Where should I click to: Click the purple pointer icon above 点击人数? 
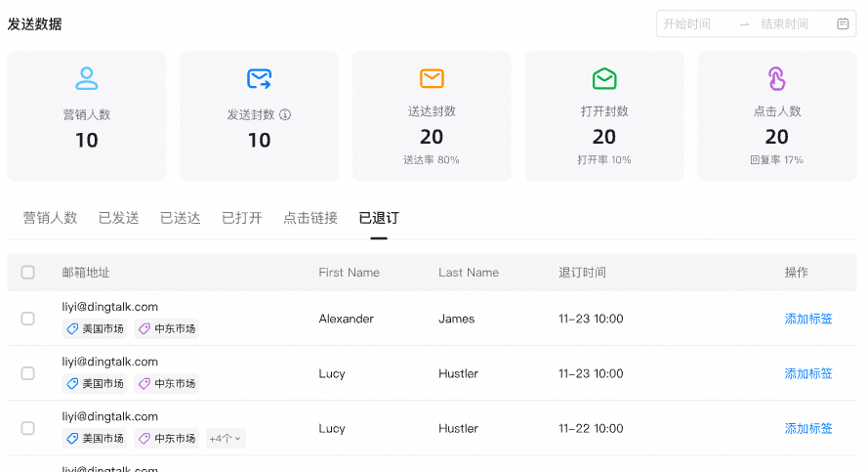[776, 78]
